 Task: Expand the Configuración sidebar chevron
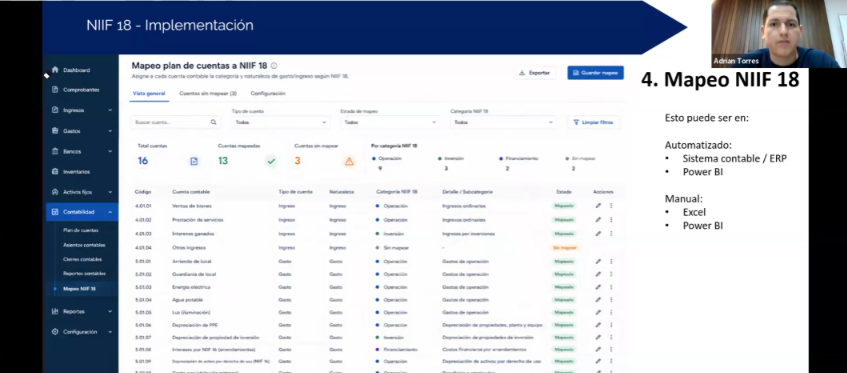coord(110,332)
